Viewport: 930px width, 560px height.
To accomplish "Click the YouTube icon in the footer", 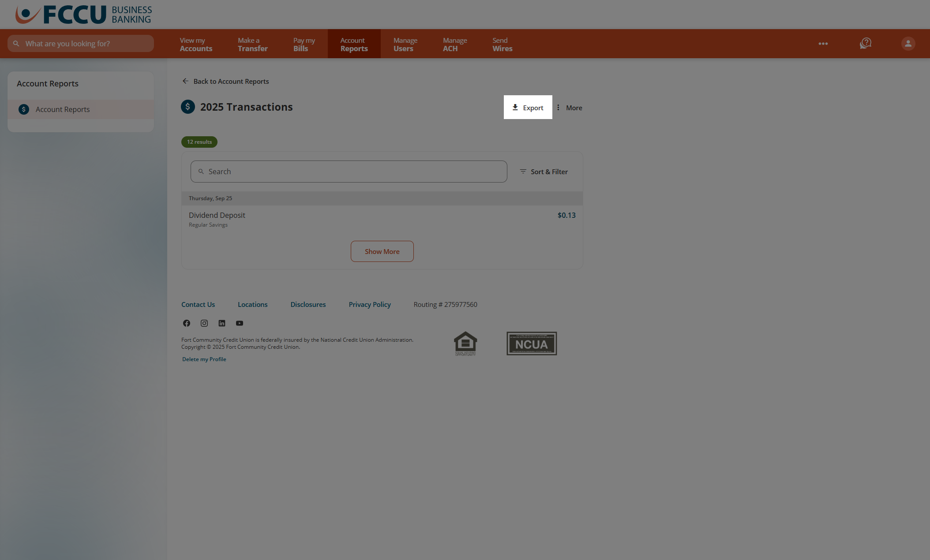I will (239, 323).
